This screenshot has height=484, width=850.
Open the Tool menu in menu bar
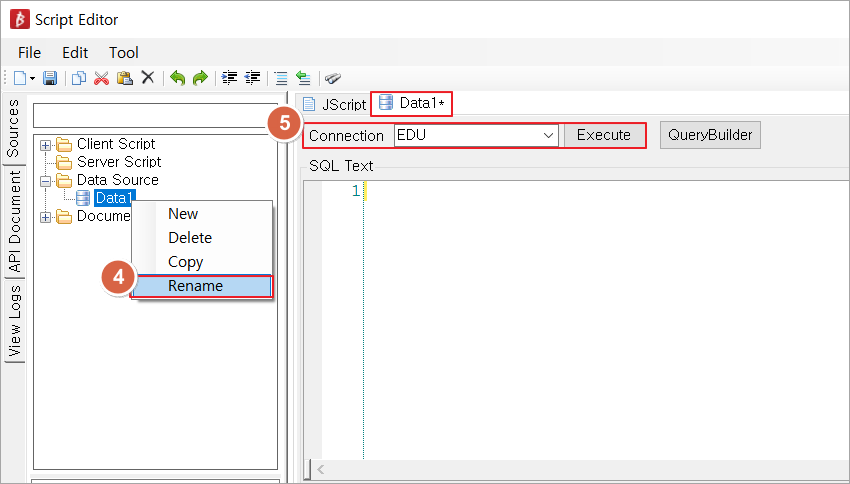[x=124, y=52]
